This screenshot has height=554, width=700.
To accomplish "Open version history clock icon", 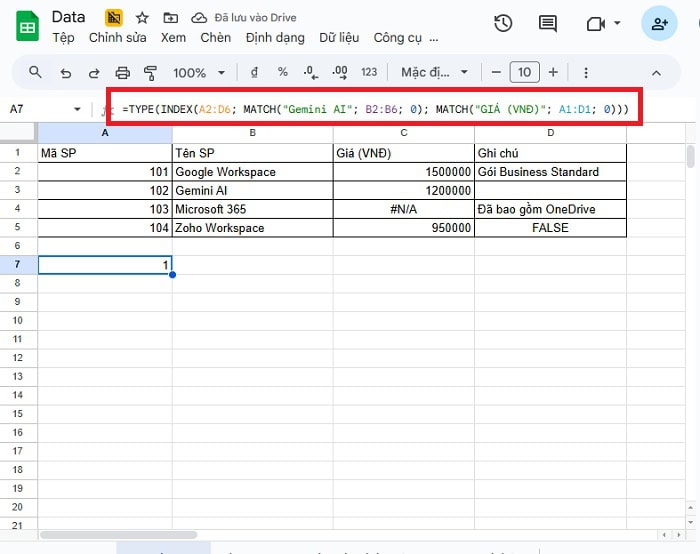I will (x=503, y=24).
